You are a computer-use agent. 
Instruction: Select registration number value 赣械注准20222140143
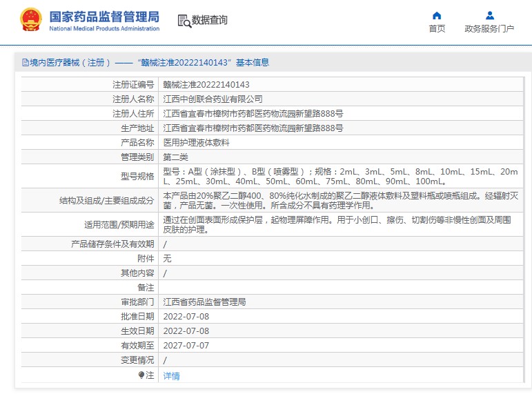click(x=206, y=84)
